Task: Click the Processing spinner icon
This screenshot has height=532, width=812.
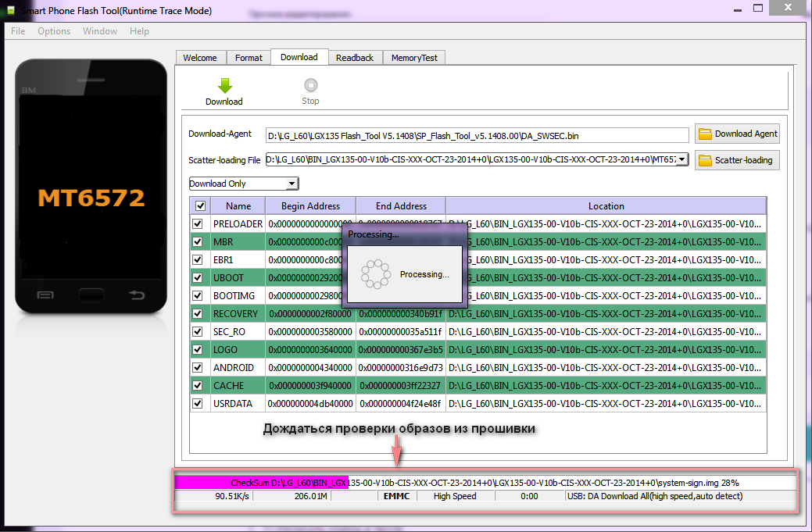Action: coord(374,274)
